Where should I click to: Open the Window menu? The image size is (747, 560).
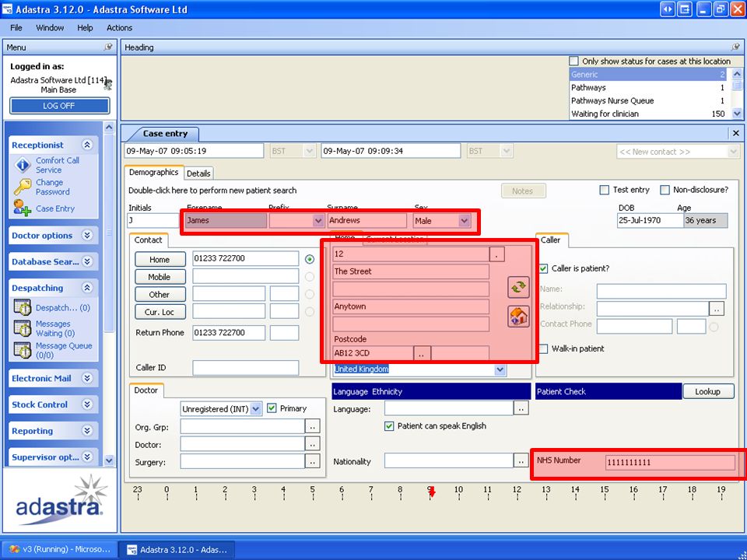[50, 28]
